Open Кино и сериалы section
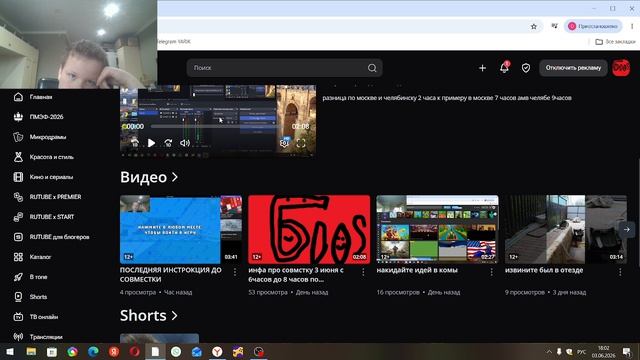The width and height of the screenshot is (640, 360). click(43, 177)
